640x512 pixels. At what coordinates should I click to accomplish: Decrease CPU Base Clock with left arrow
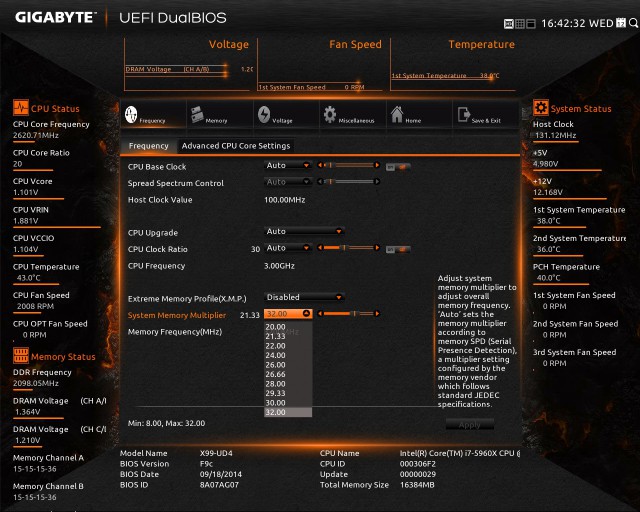[x=320, y=165]
